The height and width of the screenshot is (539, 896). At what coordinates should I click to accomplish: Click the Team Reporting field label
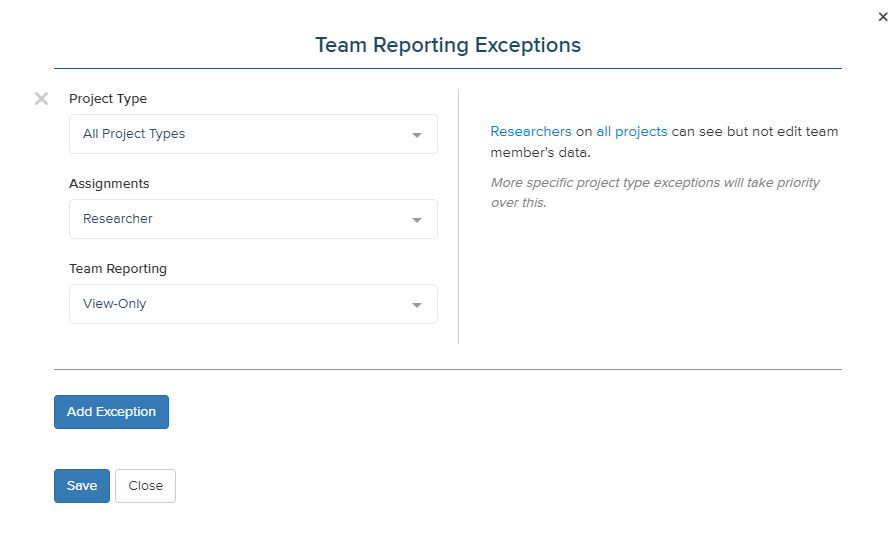click(x=118, y=269)
